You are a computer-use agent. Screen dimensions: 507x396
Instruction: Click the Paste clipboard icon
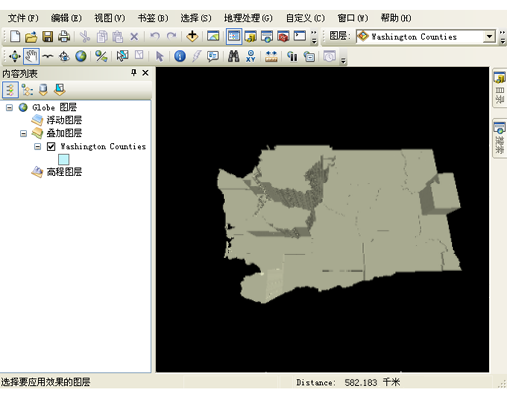click(117, 36)
